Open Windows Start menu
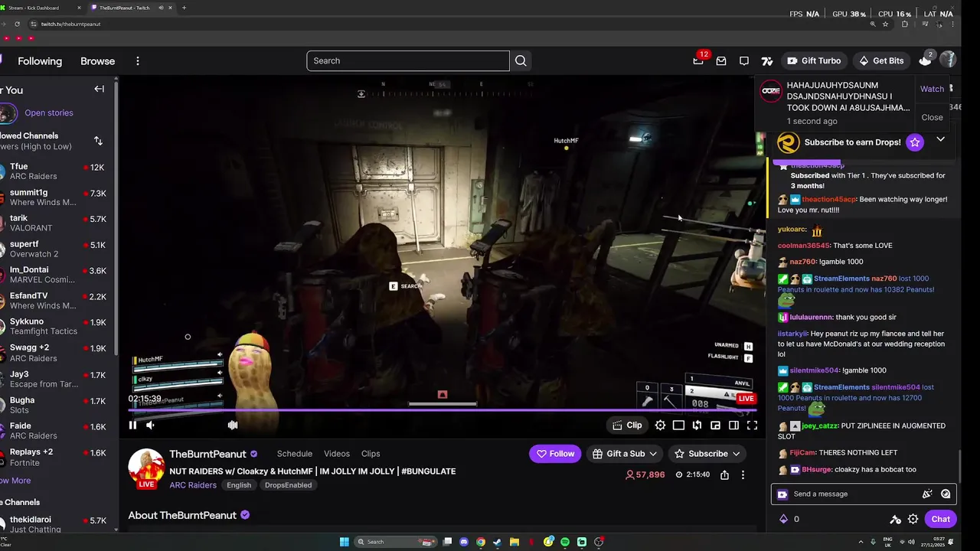This screenshot has width=980, height=551. 345,542
